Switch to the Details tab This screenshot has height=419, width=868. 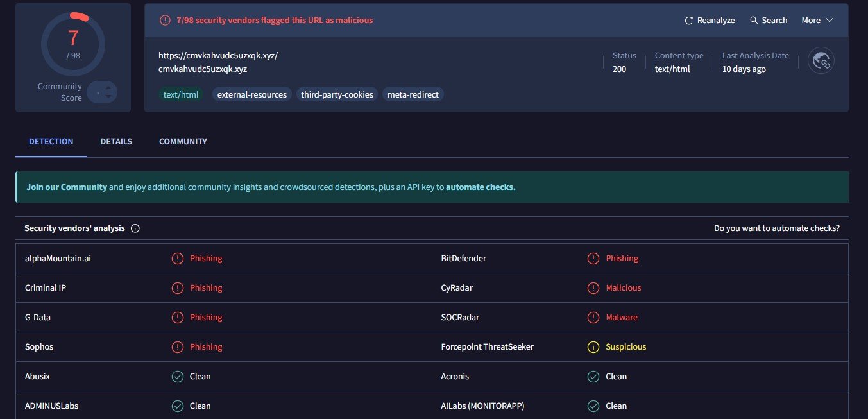pyautogui.click(x=116, y=142)
